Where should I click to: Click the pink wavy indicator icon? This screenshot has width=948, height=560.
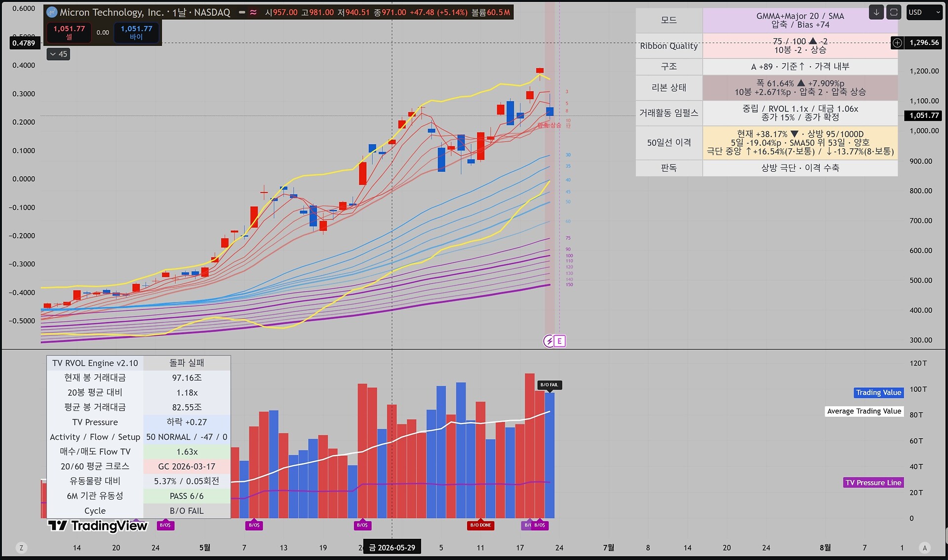click(x=253, y=12)
